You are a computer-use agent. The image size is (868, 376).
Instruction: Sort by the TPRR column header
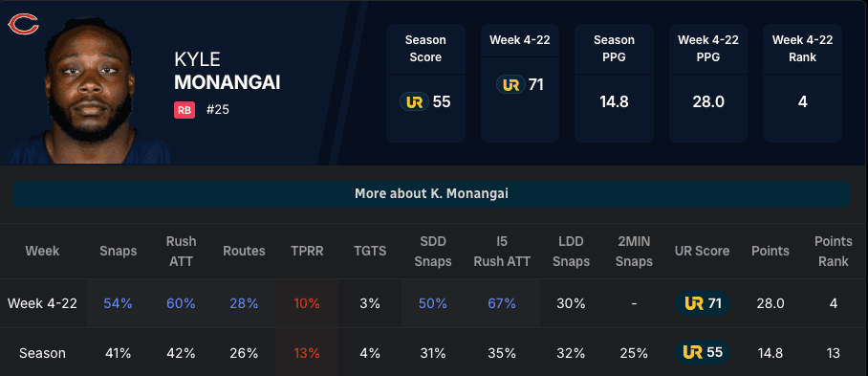tap(307, 251)
